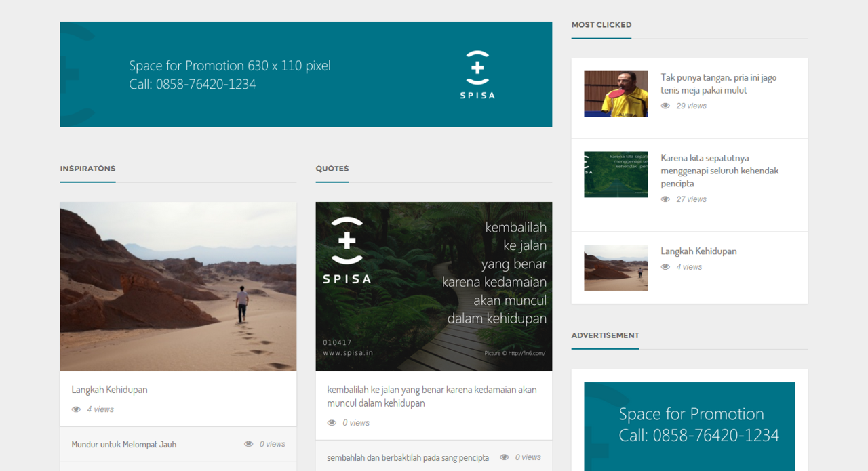868x471 pixels.
Task: Click 0 views on sembahlah dan berbaktilah row
Action: (x=528, y=458)
